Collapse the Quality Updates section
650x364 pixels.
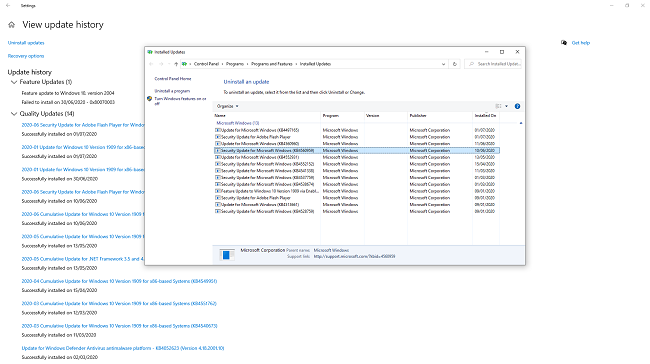point(14,114)
